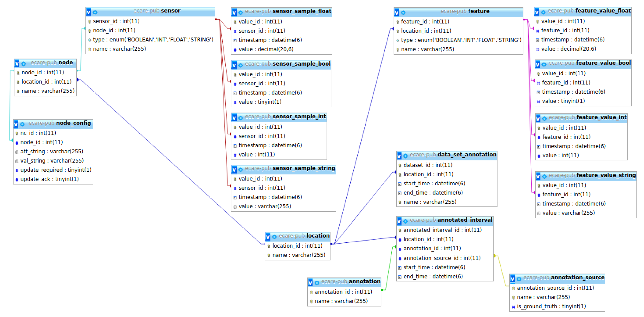
Task: Click gear icon on node table header
Action: pos(23,64)
